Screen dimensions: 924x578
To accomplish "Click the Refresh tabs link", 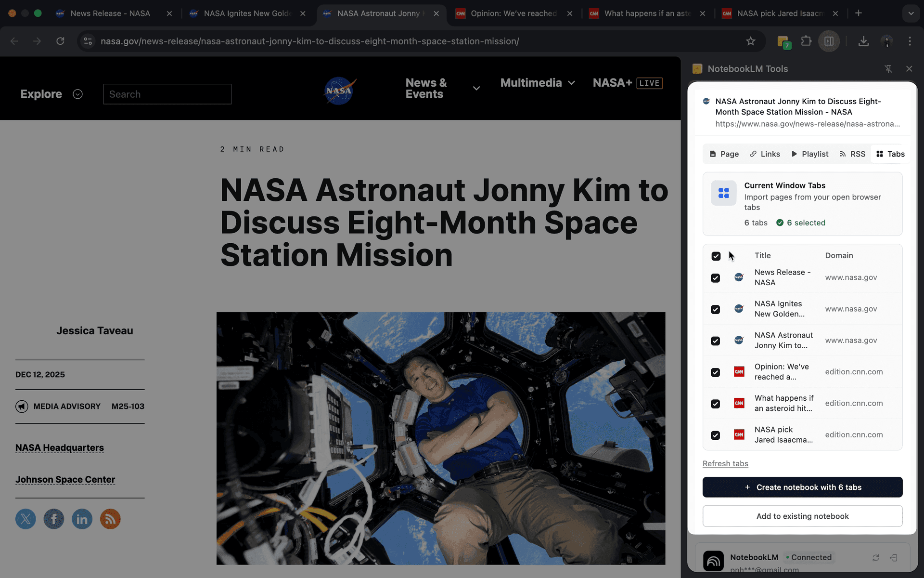I will tap(725, 463).
